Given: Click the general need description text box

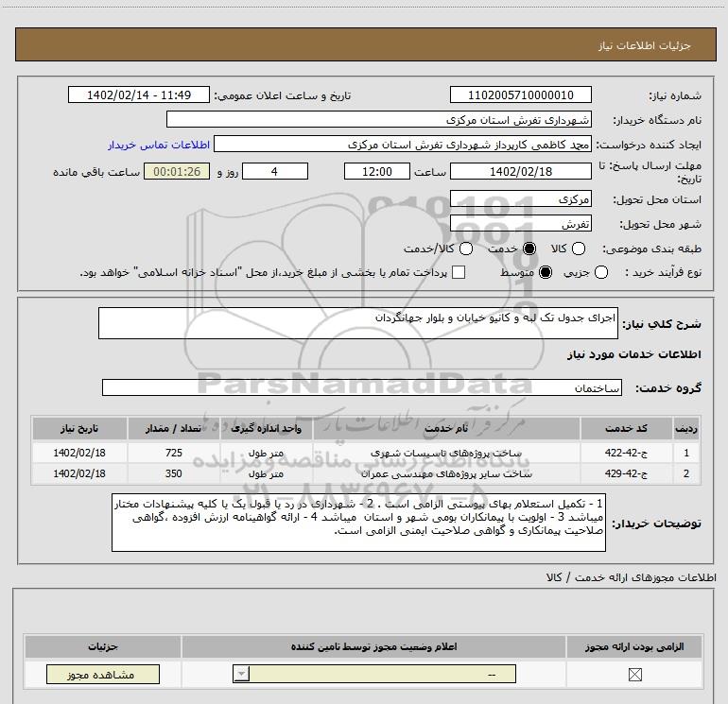Looking at the screenshot, I should pos(358,323).
